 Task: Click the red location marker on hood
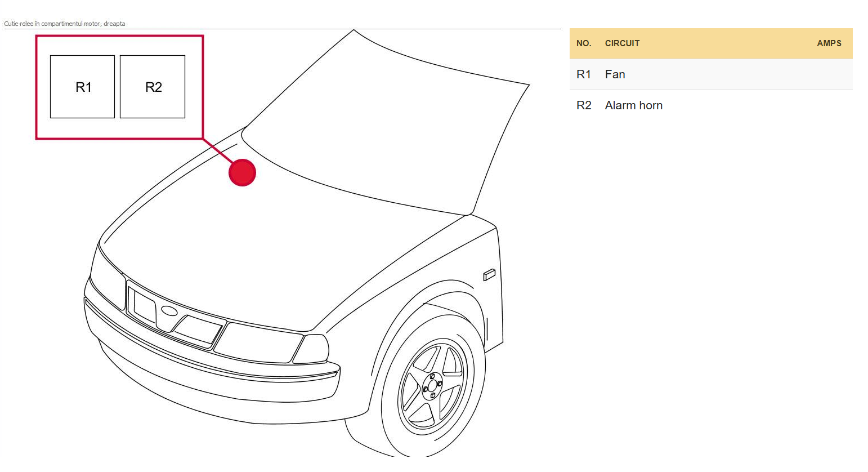(x=242, y=172)
